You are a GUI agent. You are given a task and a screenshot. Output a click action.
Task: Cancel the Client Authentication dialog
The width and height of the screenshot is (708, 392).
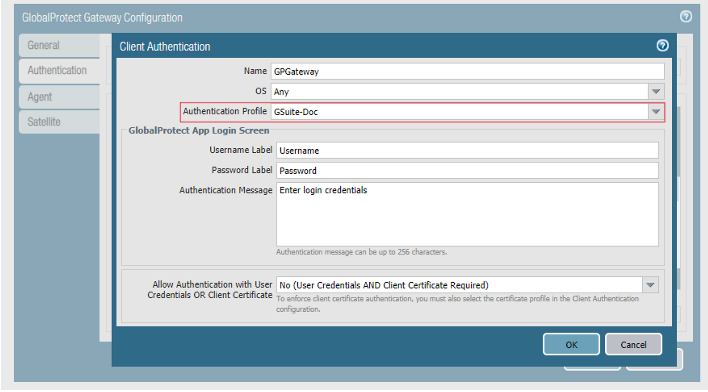tap(633, 345)
